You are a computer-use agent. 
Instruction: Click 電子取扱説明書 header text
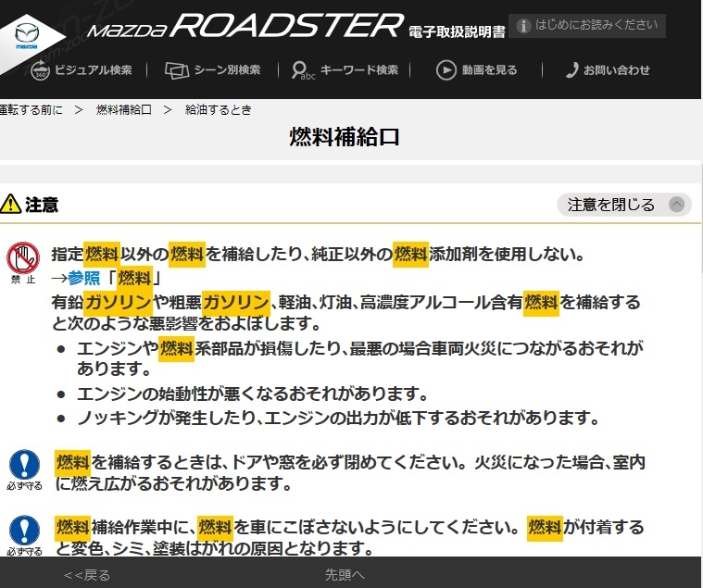pyautogui.click(x=457, y=31)
